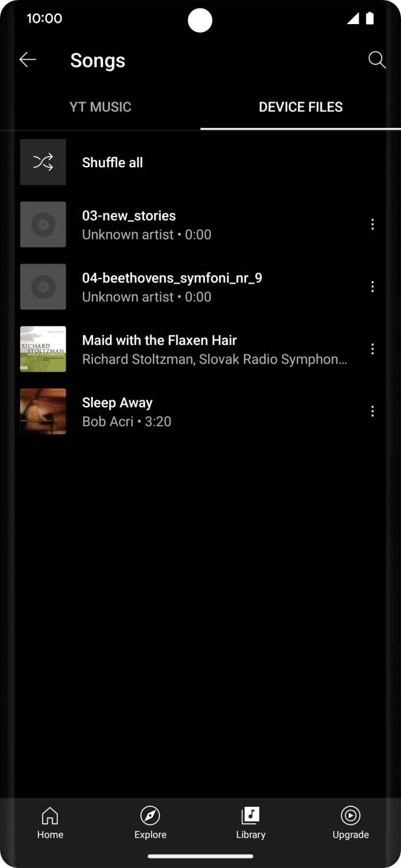
Task: Open options for 04-beethovens_symfoni_nr_9
Action: click(372, 286)
